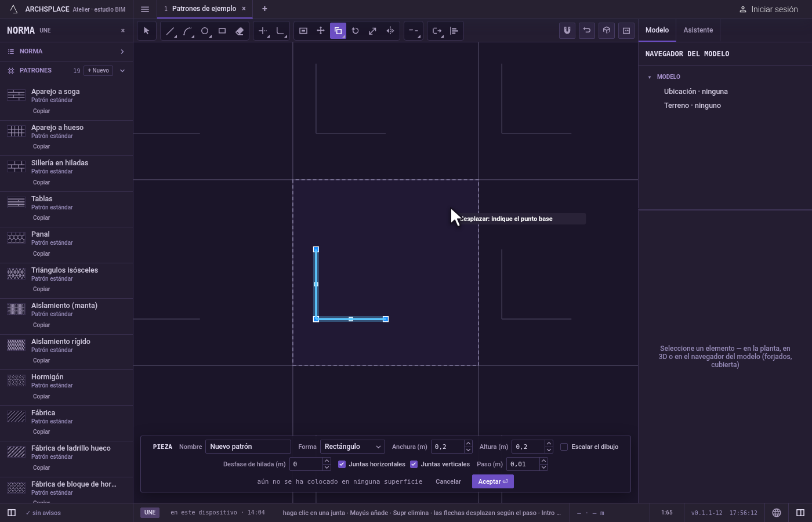
Task: Choose the line drawing tool
Action: [x=170, y=31]
